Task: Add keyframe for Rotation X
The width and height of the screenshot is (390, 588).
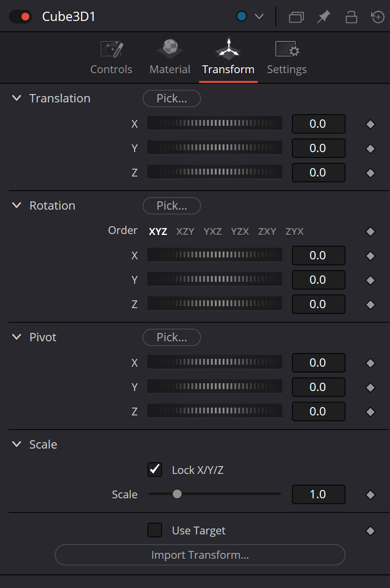Action: [x=370, y=256]
